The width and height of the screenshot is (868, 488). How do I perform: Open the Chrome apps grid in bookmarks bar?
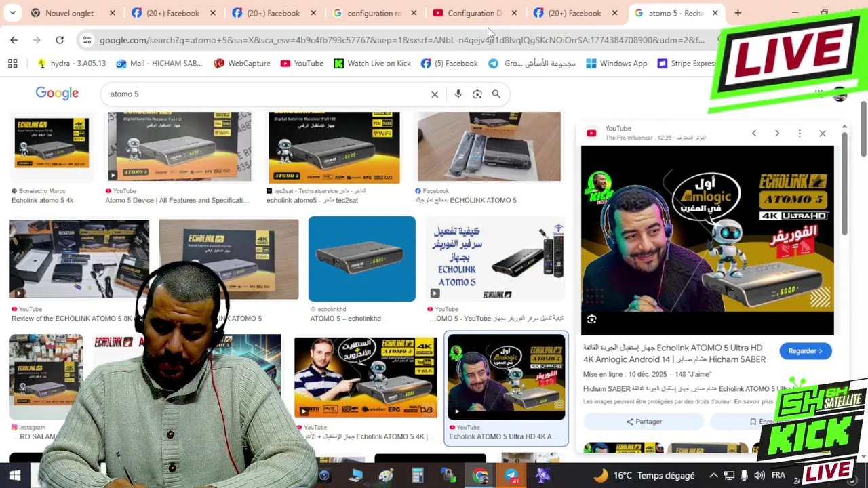pos(12,63)
